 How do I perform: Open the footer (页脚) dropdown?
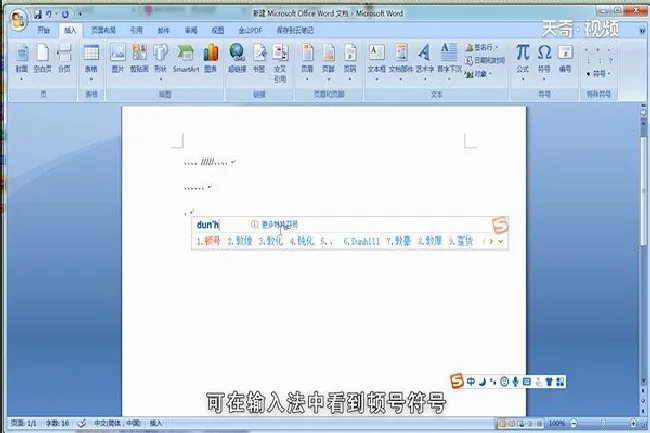point(329,62)
